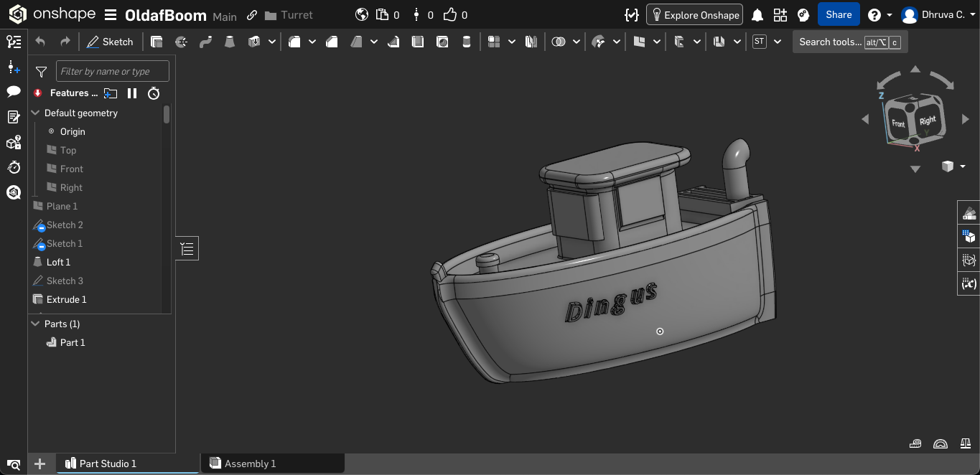980x475 pixels.
Task: Select the Revolve tool
Action: coord(181,42)
